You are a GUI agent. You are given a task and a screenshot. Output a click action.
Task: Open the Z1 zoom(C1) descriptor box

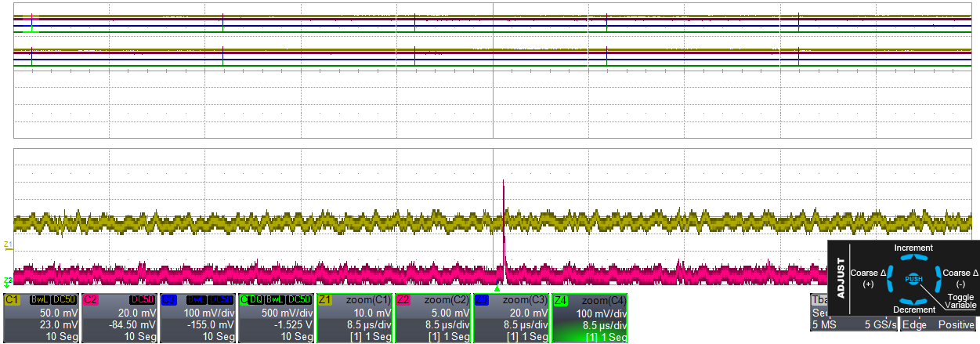click(x=355, y=318)
